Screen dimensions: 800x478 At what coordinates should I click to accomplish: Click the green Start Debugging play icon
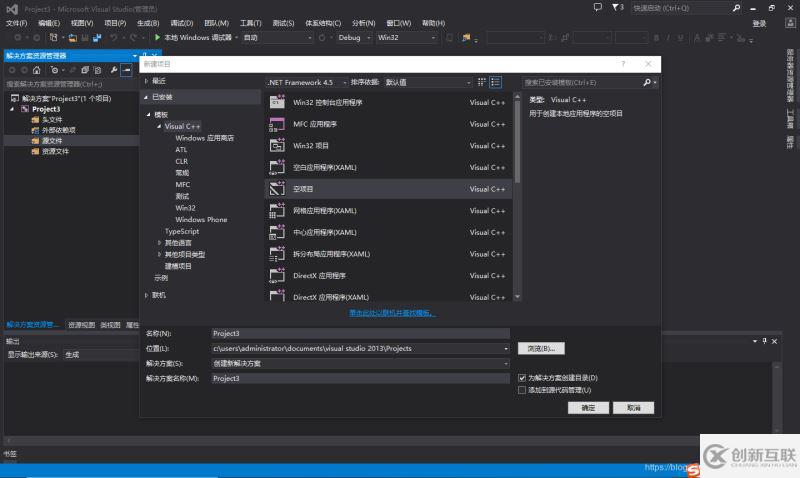157,37
